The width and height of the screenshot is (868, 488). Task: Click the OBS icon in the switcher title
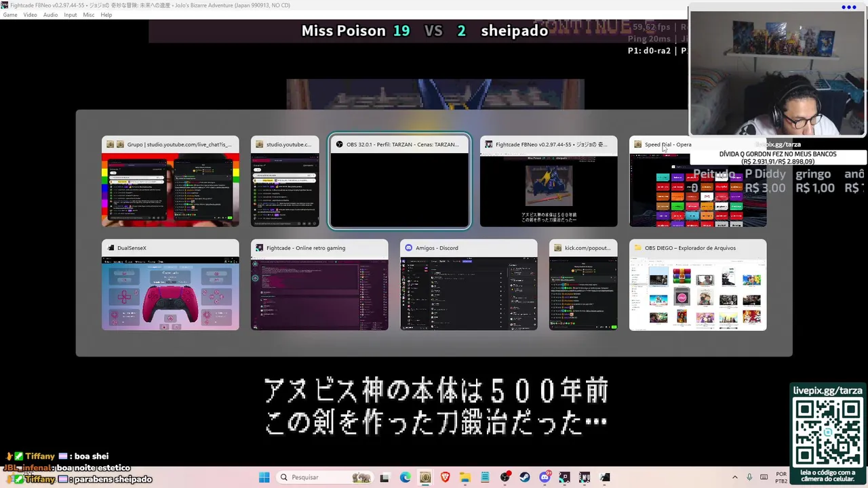[x=340, y=144]
